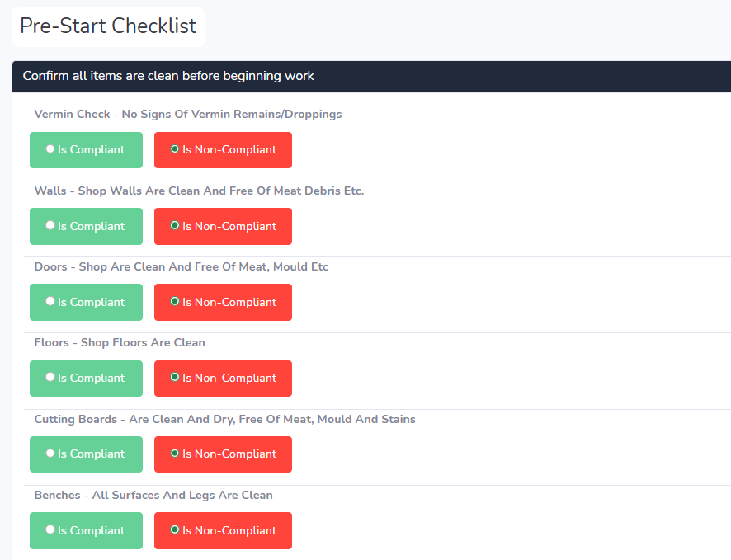Select radio dot in Doors non-compliant button

tap(174, 302)
